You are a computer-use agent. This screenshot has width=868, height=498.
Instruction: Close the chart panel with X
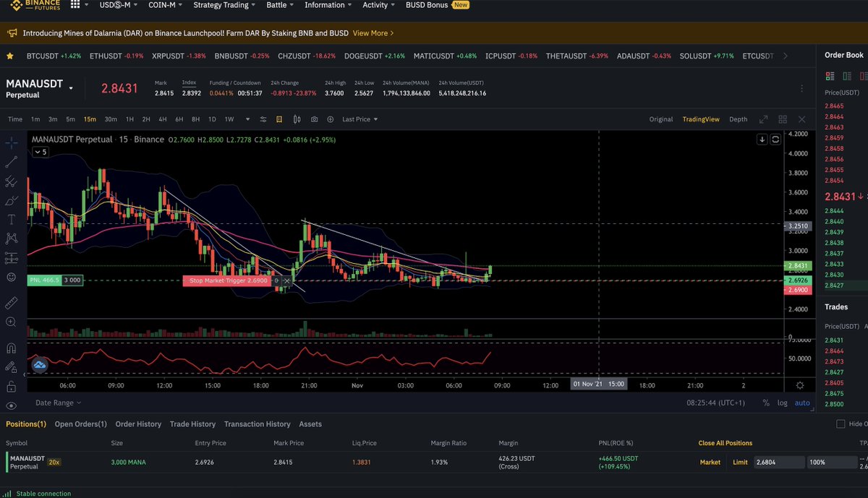pos(801,119)
